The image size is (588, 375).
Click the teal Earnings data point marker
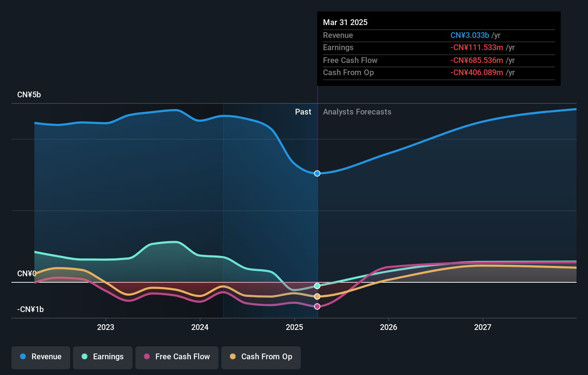coord(317,286)
